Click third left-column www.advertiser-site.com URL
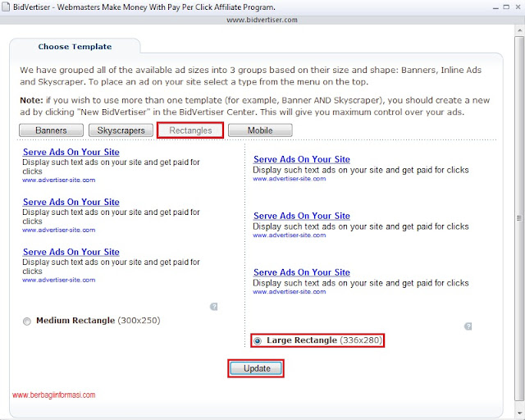Viewport: 525px width, 420px height. click(59, 280)
